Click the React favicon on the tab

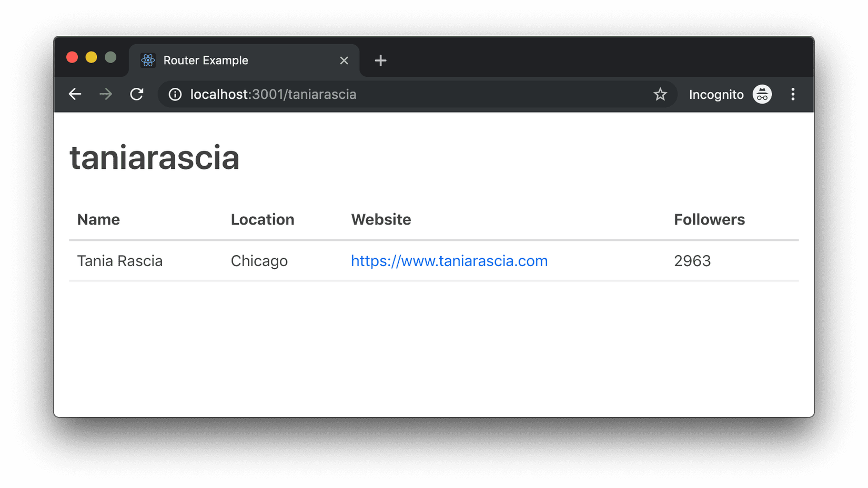pyautogui.click(x=148, y=60)
